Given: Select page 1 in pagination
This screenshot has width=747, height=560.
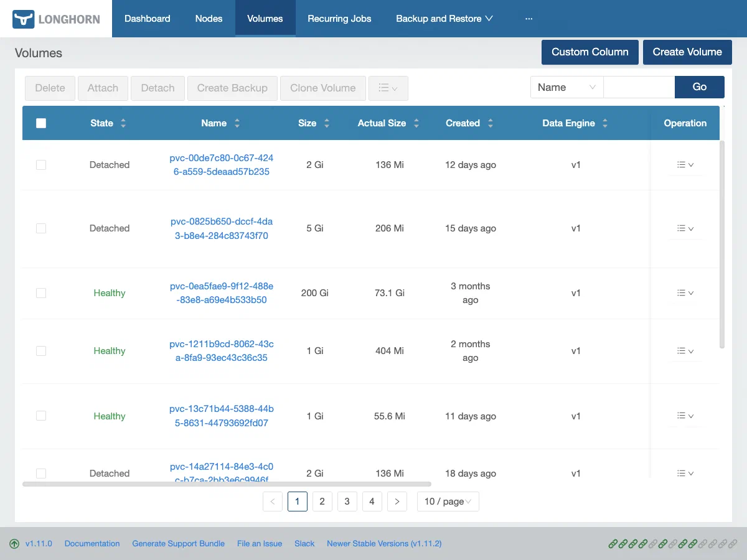Looking at the screenshot, I should click(298, 502).
